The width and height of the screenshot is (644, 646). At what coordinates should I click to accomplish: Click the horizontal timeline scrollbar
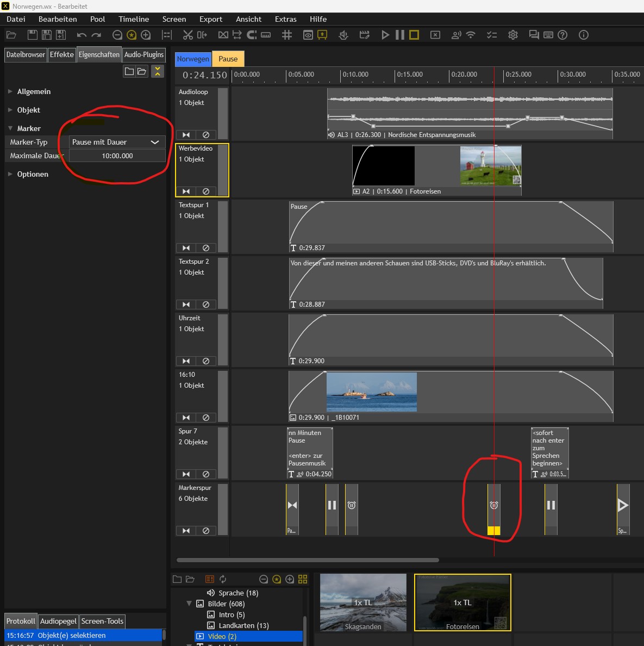[308, 560]
